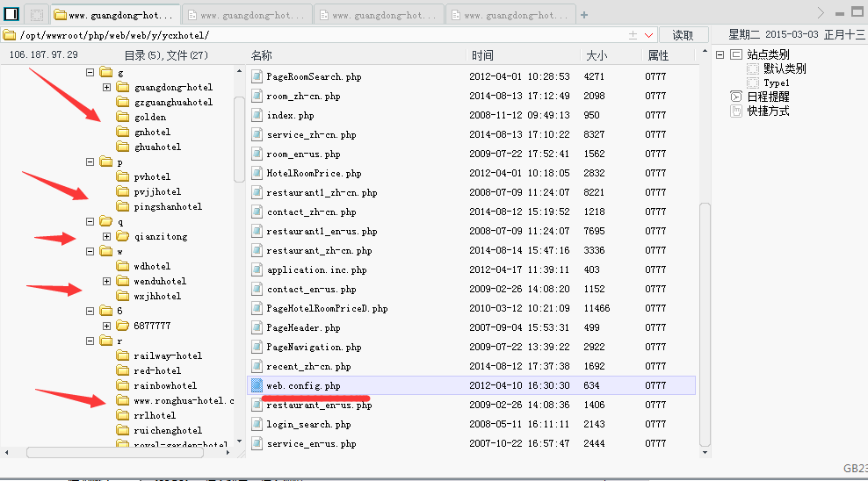
Task: Click the room_zh-cn.php file icon
Action: coord(257,96)
